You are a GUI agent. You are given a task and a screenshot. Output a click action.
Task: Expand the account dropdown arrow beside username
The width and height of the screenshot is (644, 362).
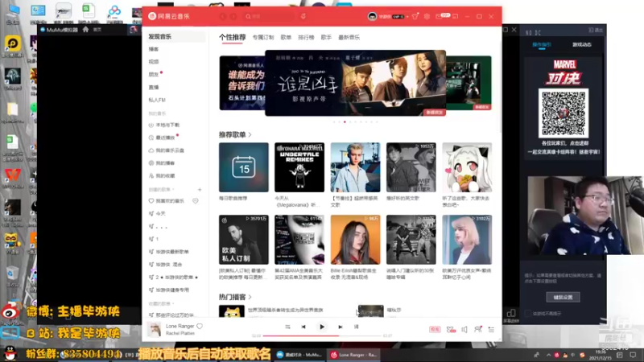407,17
